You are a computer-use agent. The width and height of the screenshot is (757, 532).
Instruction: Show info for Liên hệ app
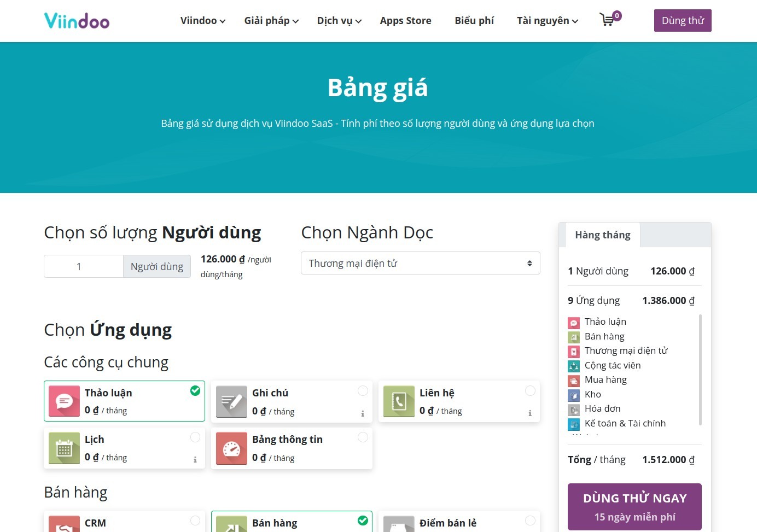[x=530, y=413]
